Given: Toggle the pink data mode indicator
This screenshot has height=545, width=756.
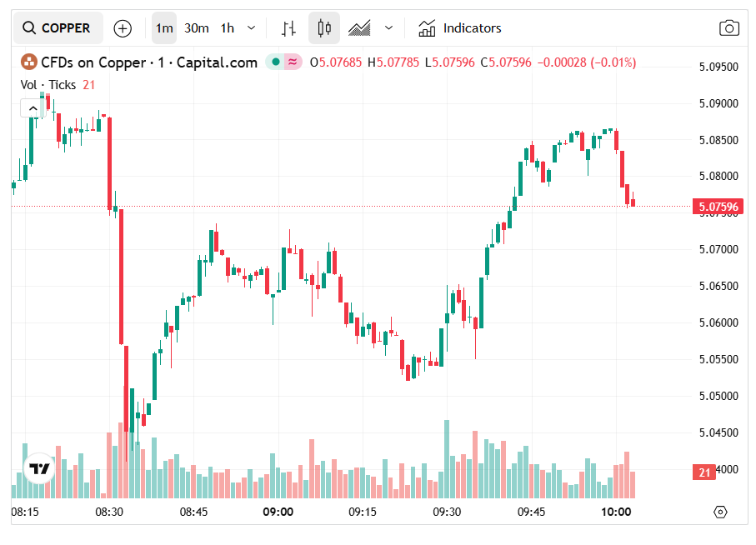Looking at the screenshot, I should pos(293,62).
